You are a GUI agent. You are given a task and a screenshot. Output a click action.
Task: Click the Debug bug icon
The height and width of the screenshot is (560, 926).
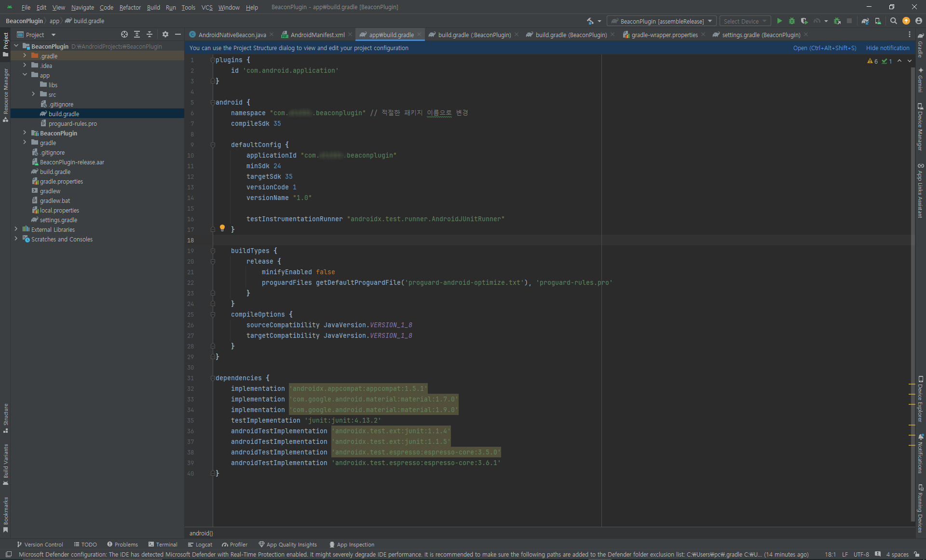pos(792,21)
